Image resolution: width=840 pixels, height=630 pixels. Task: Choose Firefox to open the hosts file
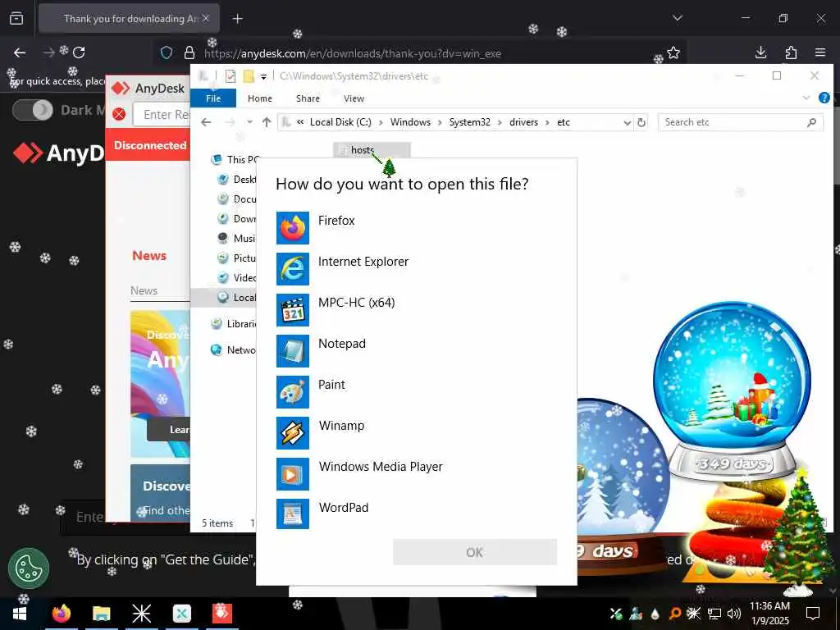coord(416,228)
